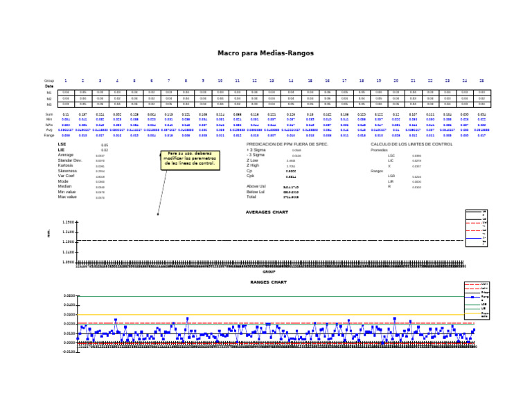The width and height of the screenshot is (532, 411).
Task: Select the 'LIC' label
Action: point(391,161)
